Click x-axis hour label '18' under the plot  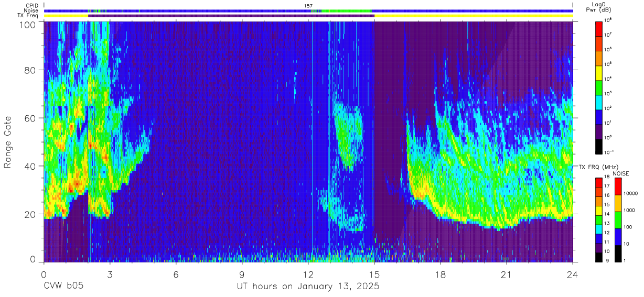click(x=440, y=274)
